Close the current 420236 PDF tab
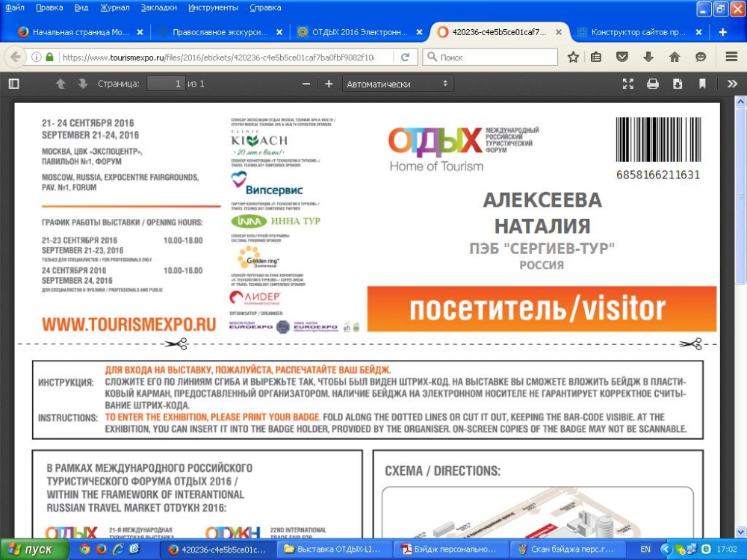The height and width of the screenshot is (560, 747). (x=559, y=32)
